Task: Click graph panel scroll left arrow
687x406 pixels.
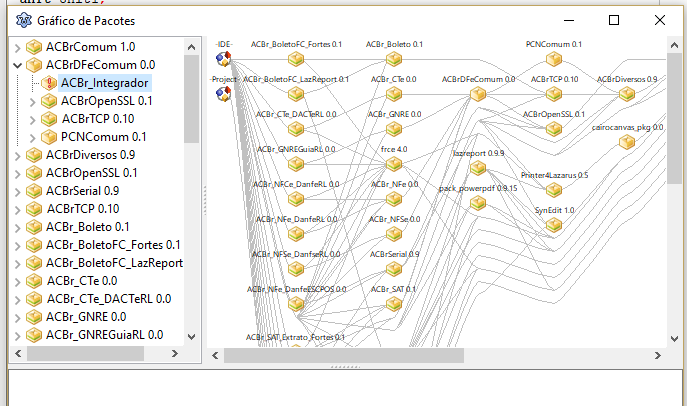Action: 215,355
